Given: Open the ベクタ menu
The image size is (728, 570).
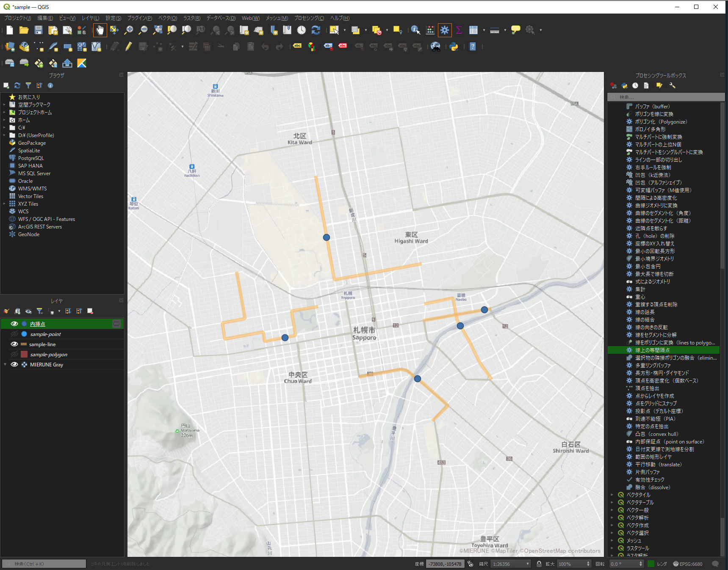Looking at the screenshot, I should 168,18.
